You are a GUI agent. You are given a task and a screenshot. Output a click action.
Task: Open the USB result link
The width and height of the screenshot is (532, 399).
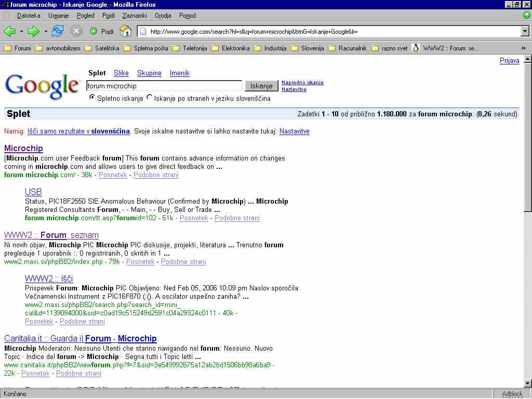(x=33, y=192)
